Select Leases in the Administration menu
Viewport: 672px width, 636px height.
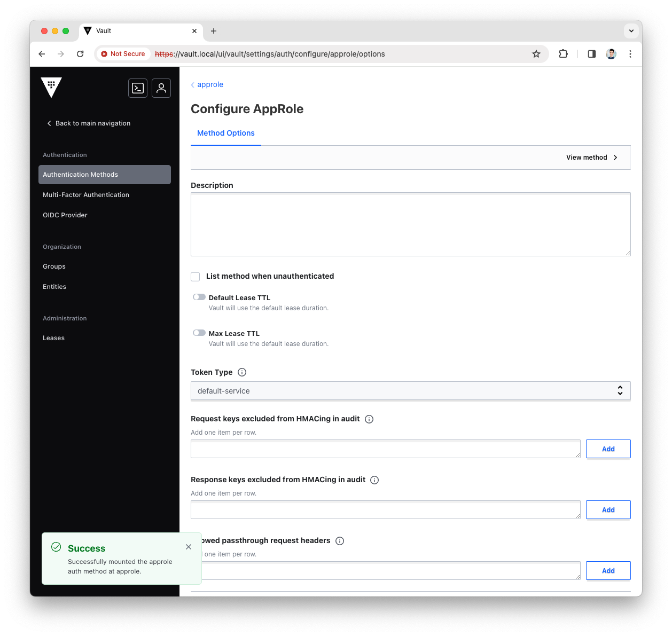tap(53, 337)
